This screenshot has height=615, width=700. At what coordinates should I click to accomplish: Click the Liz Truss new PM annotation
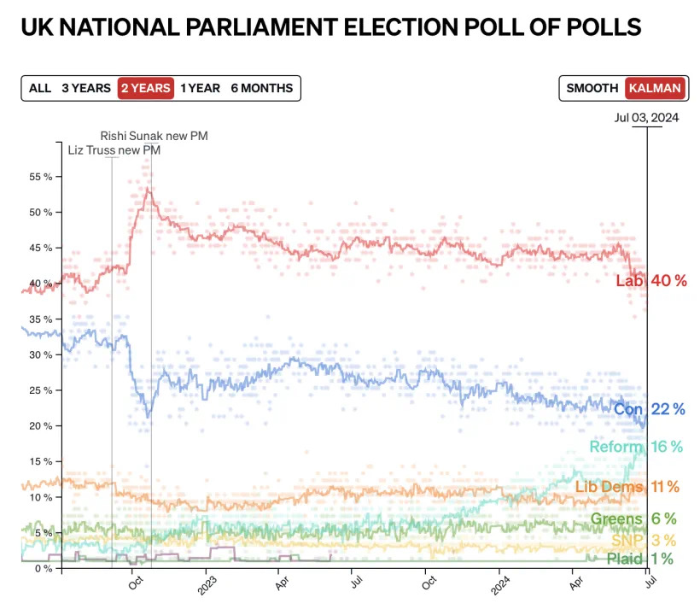114,150
